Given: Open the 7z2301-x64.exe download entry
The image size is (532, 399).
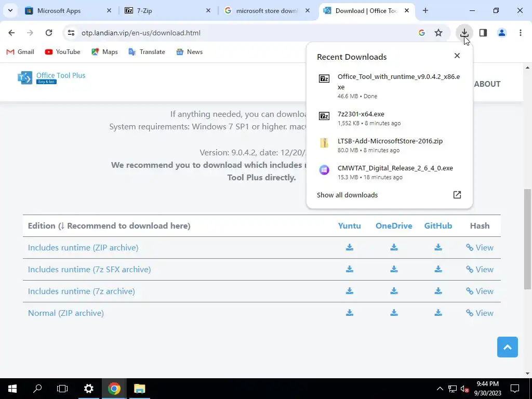Looking at the screenshot, I should [389, 118].
